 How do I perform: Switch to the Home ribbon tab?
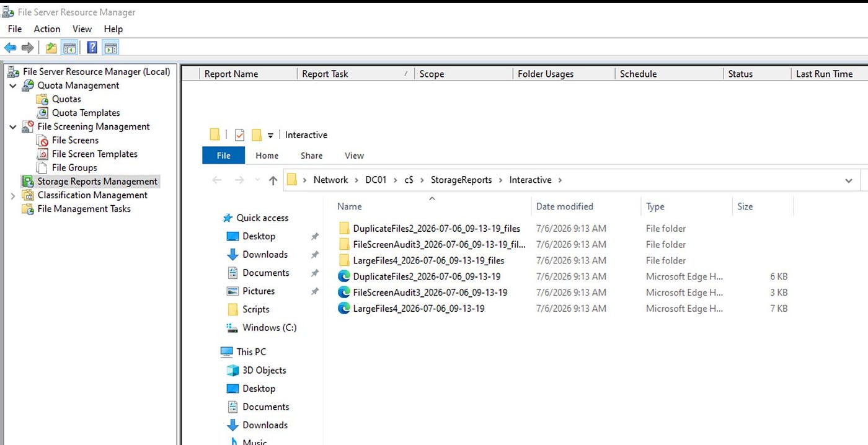[267, 156]
